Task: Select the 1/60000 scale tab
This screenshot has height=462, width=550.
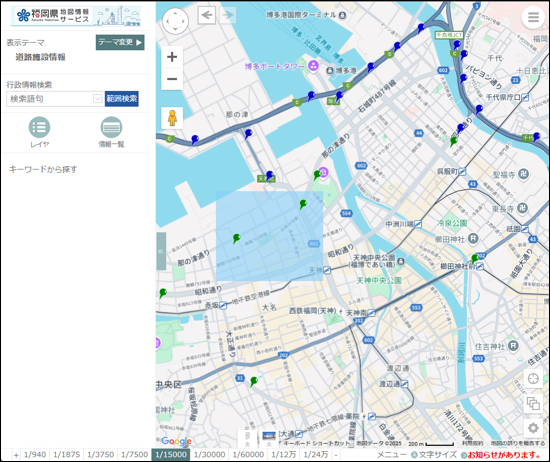Action: (248, 455)
